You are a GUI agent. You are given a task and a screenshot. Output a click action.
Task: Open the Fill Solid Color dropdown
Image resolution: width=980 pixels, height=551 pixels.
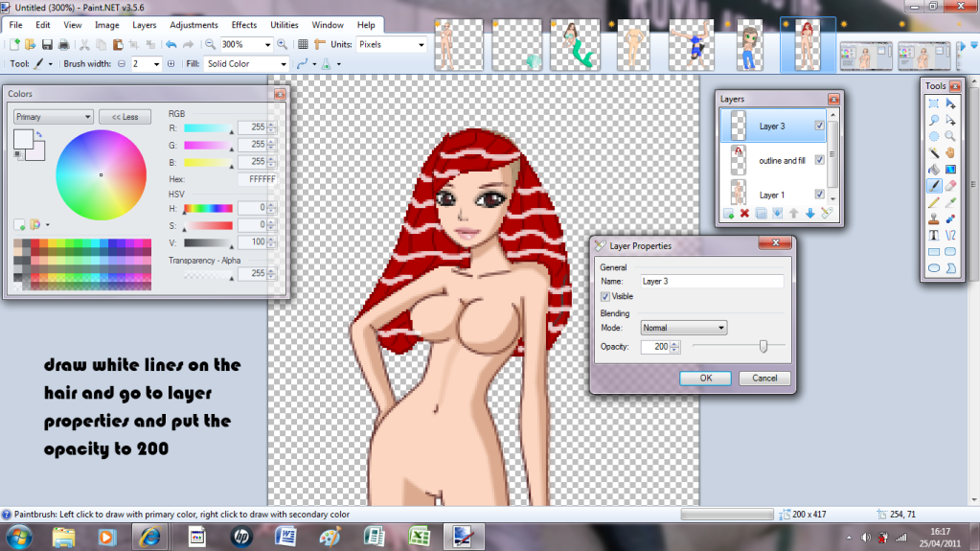coord(284,64)
